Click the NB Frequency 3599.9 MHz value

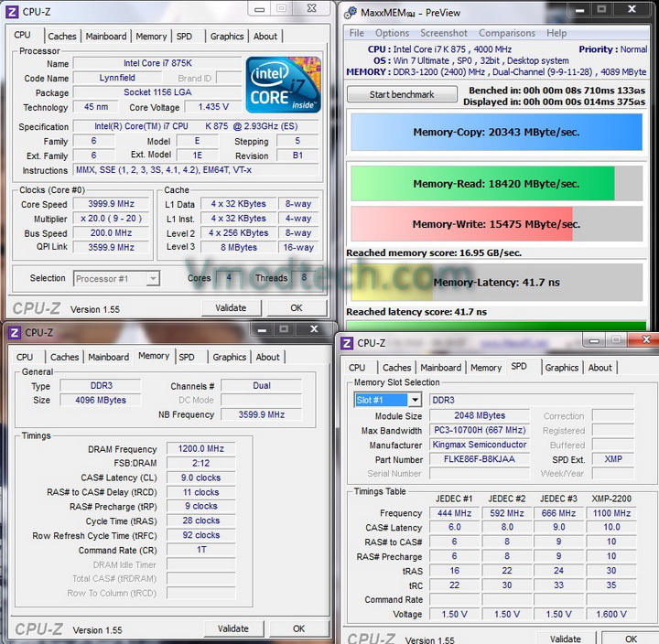(x=262, y=414)
